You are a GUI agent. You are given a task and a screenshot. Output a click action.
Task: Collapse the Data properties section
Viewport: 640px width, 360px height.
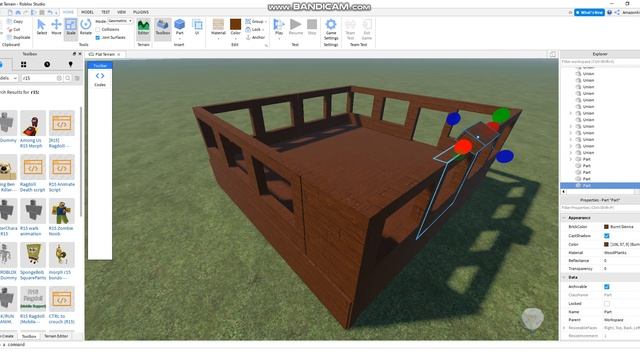[564, 278]
